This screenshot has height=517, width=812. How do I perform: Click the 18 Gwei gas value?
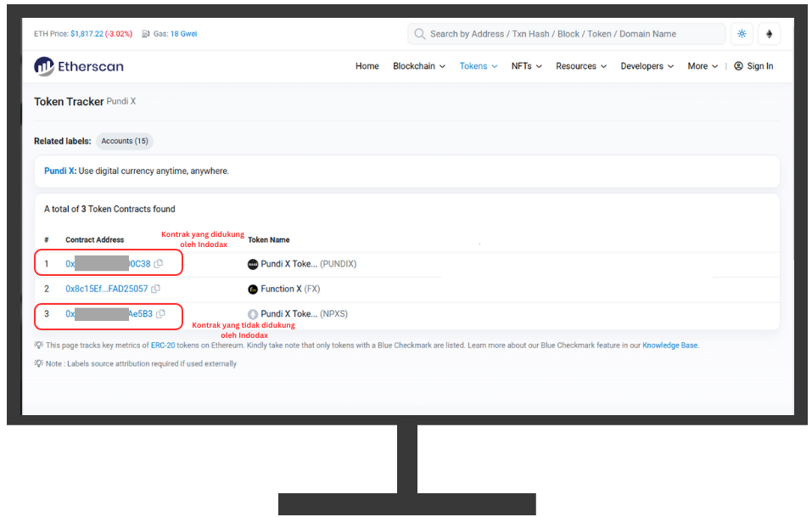pos(184,34)
